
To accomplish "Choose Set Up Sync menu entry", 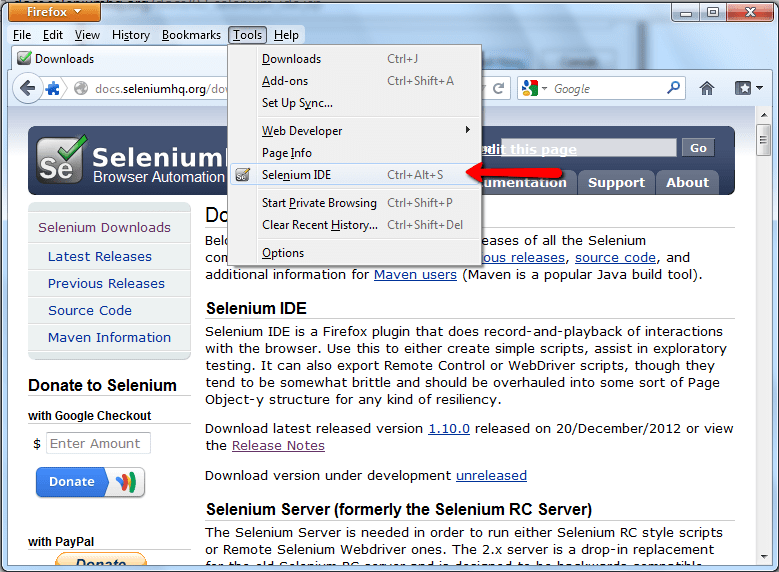I will coord(355,103).
